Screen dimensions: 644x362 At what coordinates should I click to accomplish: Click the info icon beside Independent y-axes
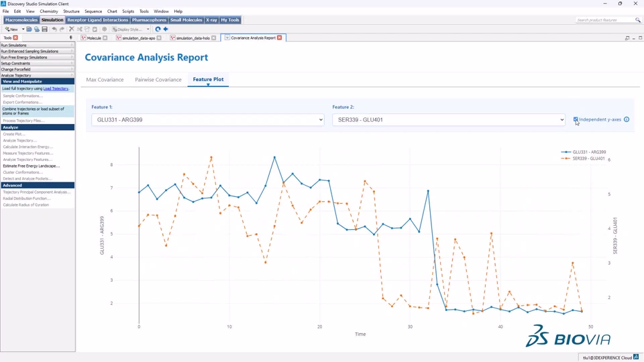click(x=627, y=119)
